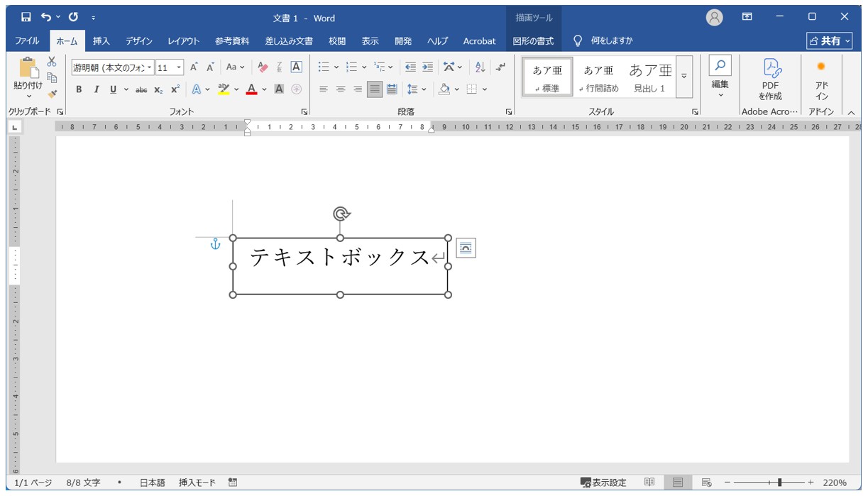Increase font size with enlarge A icon
The image size is (868, 496).
click(x=194, y=67)
